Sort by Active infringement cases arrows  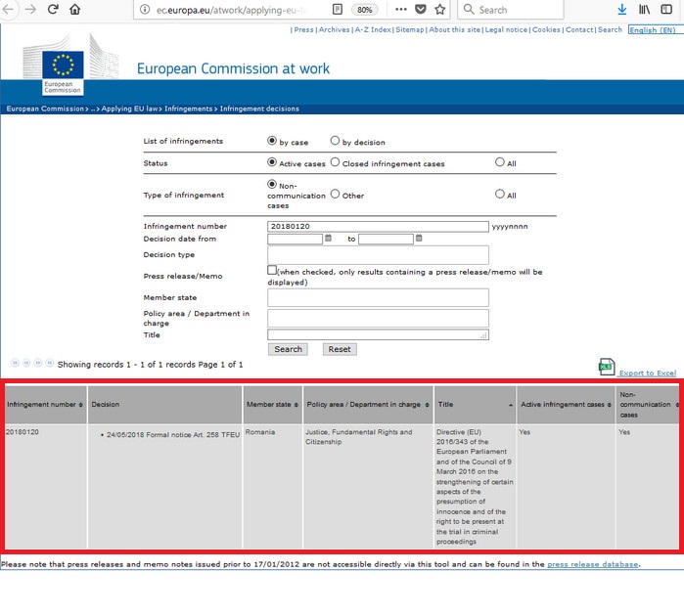click(x=610, y=405)
